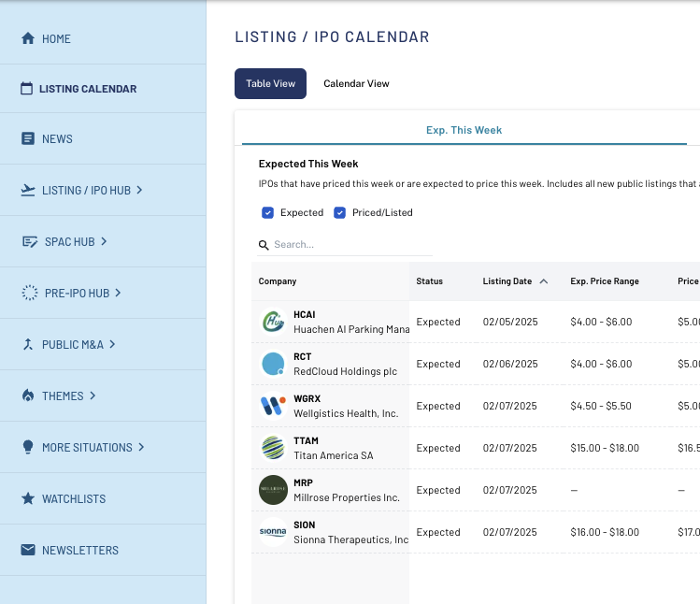Click the search magnifier icon
This screenshot has width=700, height=604.
click(264, 245)
